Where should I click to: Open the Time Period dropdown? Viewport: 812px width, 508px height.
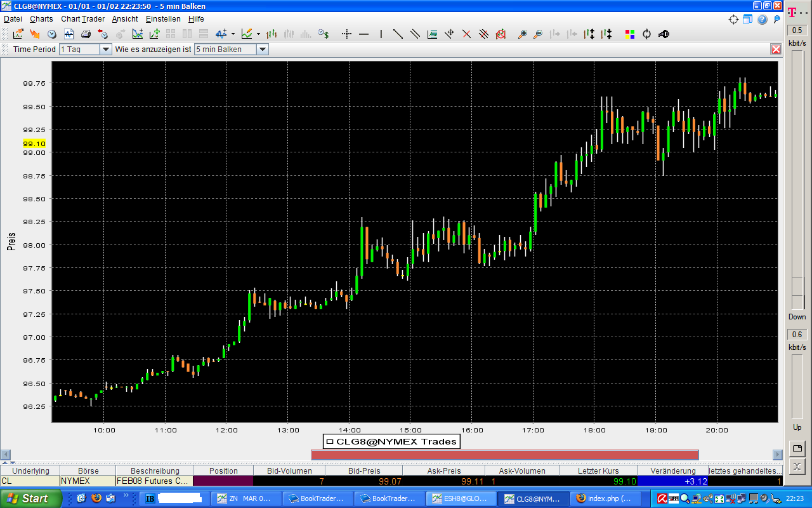105,49
